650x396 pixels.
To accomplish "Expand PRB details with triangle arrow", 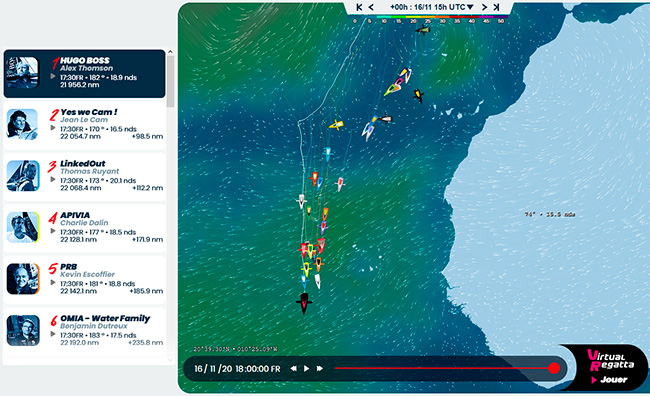I will (53, 282).
